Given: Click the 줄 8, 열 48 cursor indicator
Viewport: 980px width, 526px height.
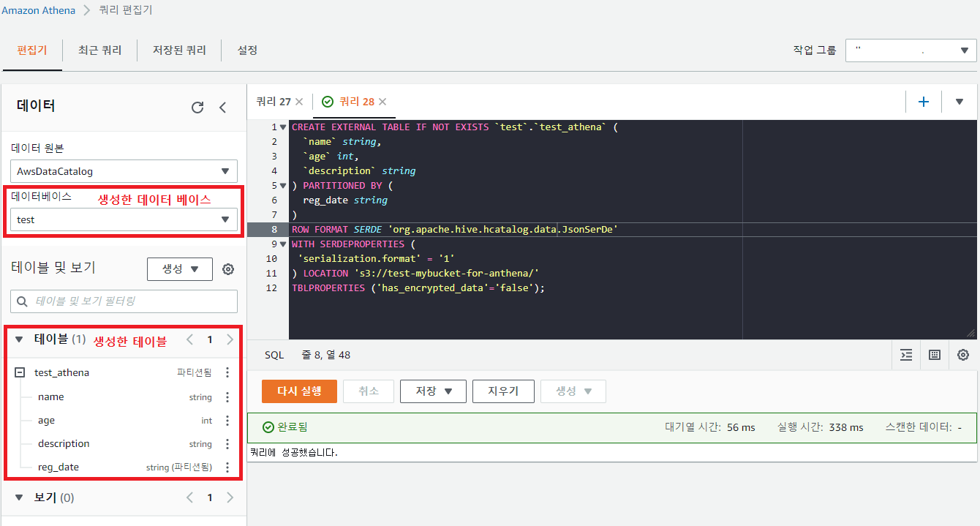Looking at the screenshot, I should [325, 355].
